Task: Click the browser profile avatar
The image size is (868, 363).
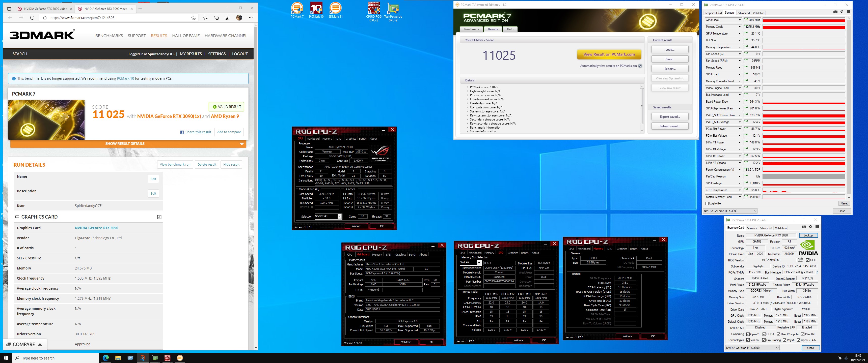Action: [x=239, y=17]
